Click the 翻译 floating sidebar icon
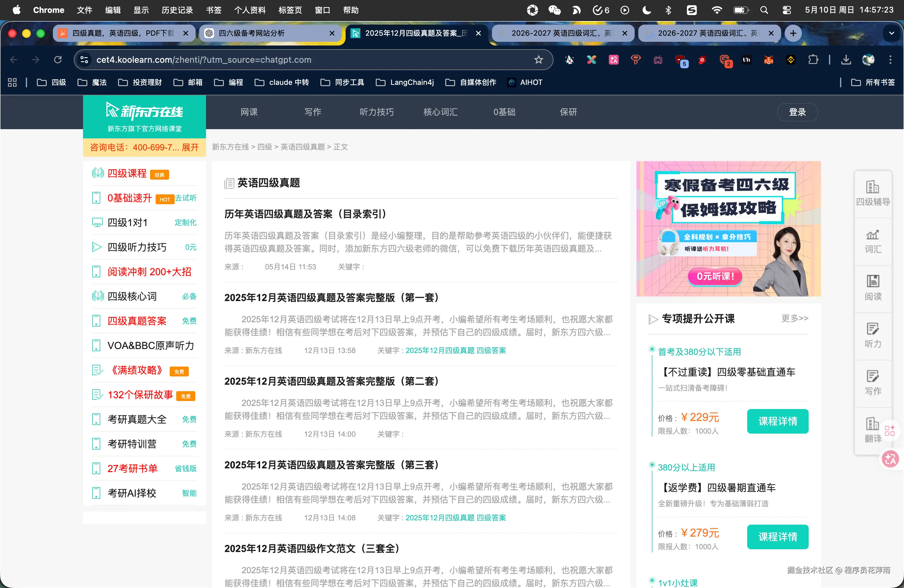Viewport: 904px width, 588px height. pyautogui.click(x=872, y=430)
